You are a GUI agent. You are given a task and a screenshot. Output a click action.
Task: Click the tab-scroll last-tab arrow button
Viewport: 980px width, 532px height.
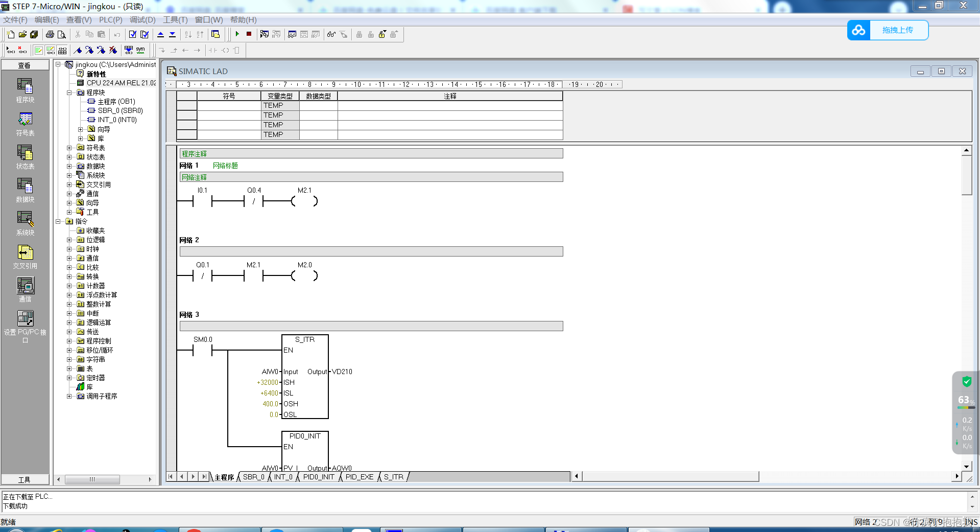(x=204, y=476)
